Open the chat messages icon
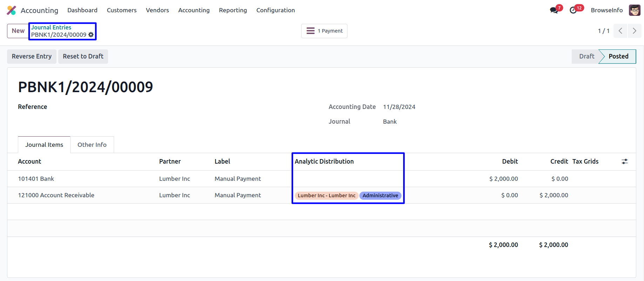Screen dimensions: 644x281 [554, 10]
